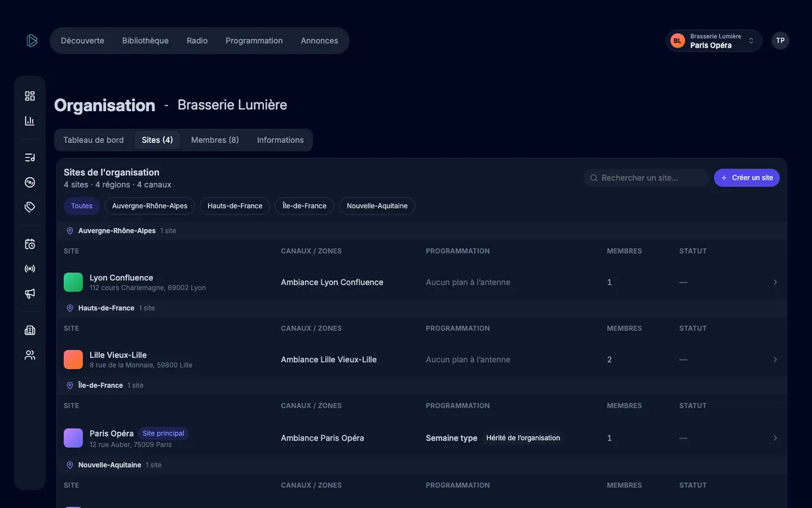Open the dashboard grid icon in sidebar

(x=30, y=96)
